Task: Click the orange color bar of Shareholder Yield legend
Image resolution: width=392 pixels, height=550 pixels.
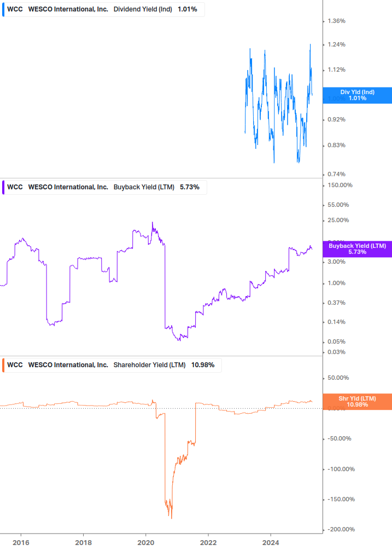Action: point(3,365)
